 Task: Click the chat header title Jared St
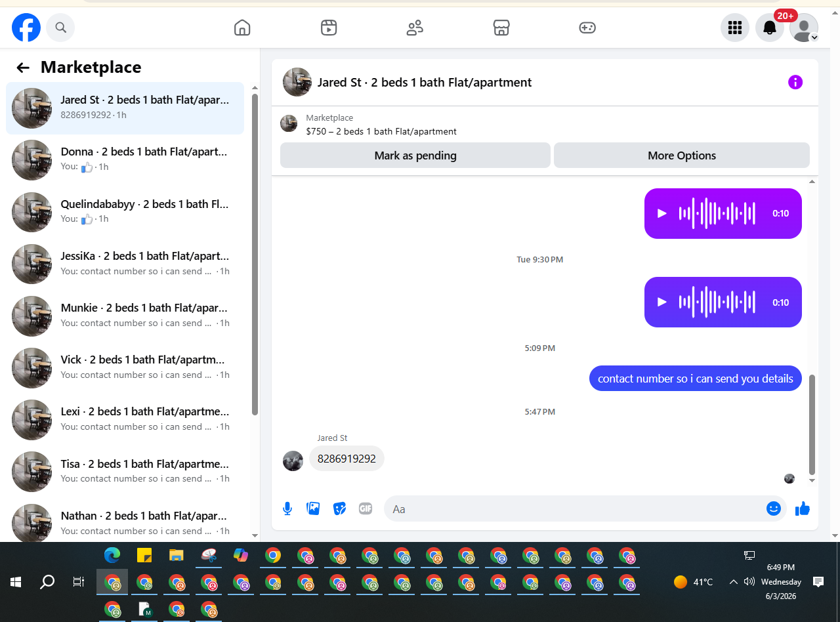(x=425, y=82)
